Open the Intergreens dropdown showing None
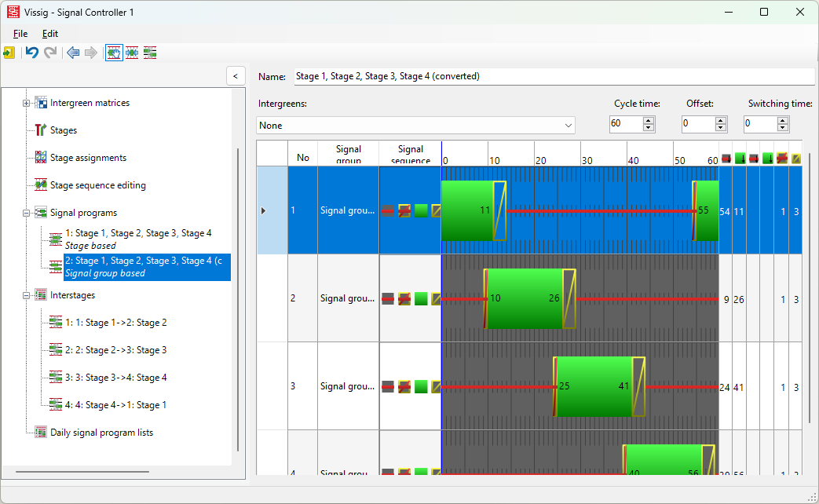The image size is (819, 504). pyautogui.click(x=415, y=126)
